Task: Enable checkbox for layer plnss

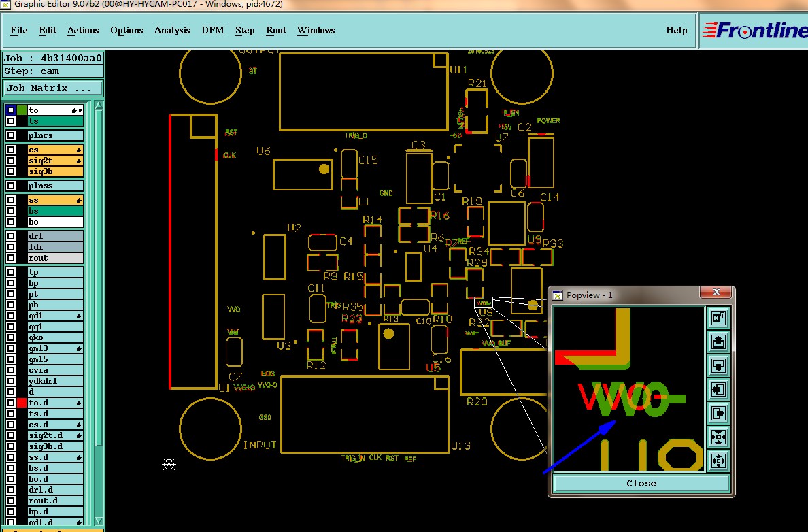Action: click(x=11, y=186)
